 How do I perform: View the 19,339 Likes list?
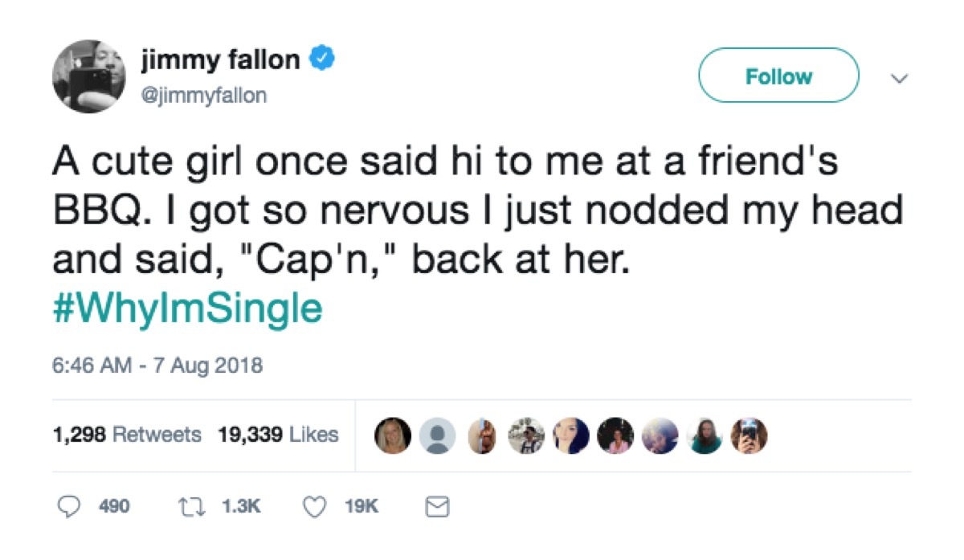click(x=278, y=435)
